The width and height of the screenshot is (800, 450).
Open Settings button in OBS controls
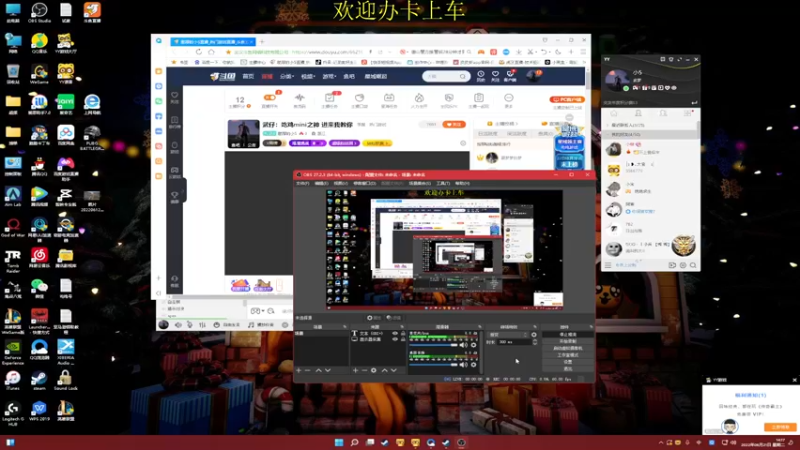coord(568,362)
